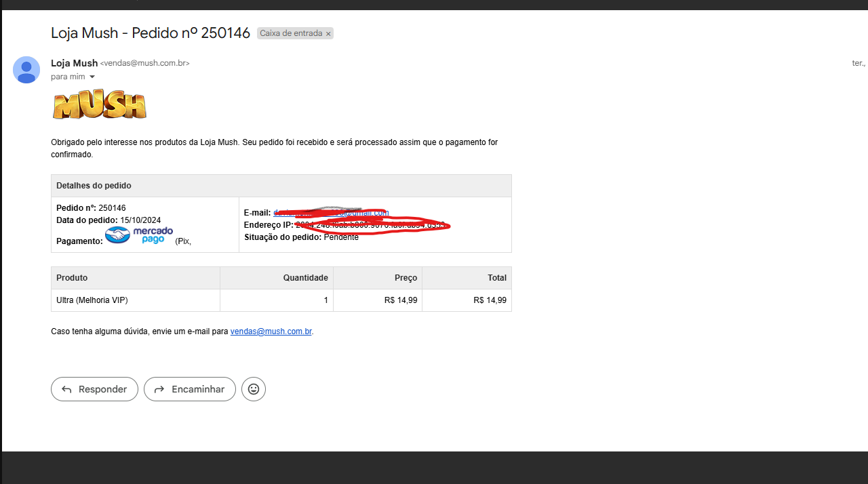Viewport: 868px width, 484px height.
Task: Click R$ 14,99 in the Preço column
Action: [401, 300]
